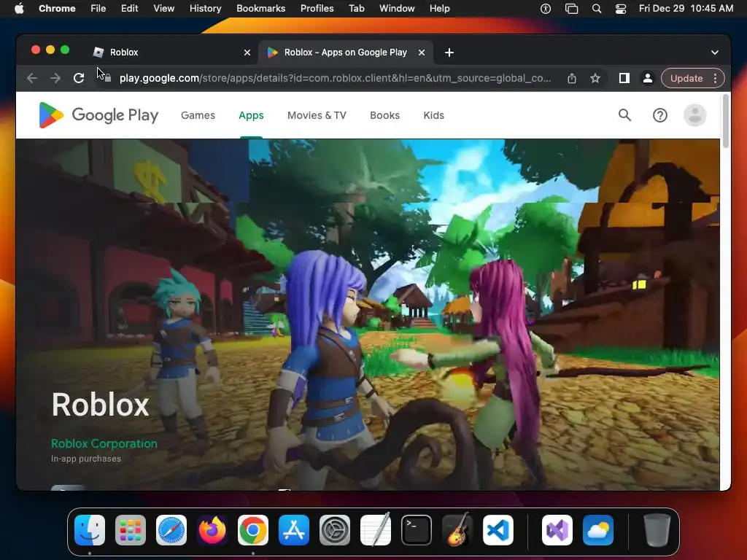Select the Apps section
Screen dimensions: 747x560
coord(251,115)
